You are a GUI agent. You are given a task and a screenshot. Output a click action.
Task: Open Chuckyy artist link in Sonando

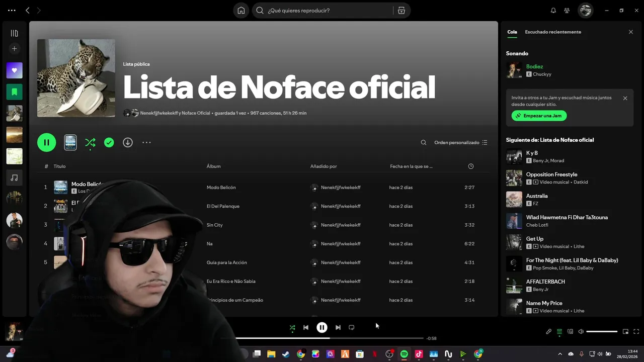coord(542,74)
